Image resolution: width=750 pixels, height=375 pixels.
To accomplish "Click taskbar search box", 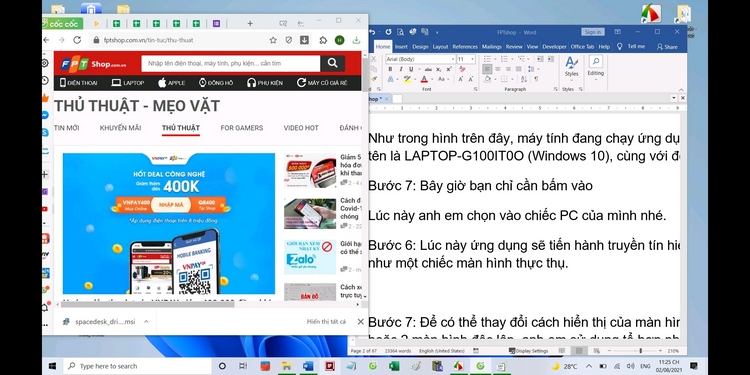I will [137, 366].
